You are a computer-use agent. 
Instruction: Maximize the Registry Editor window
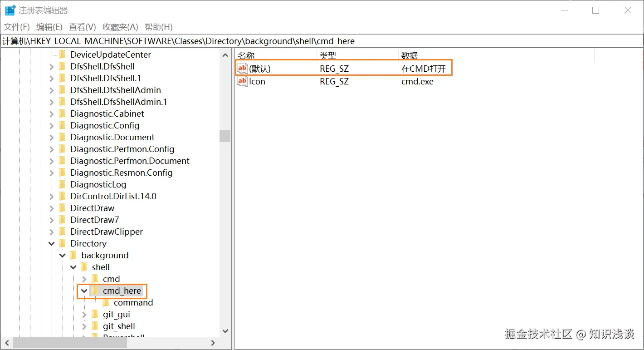pyautogui.click(x=596, y=10)
